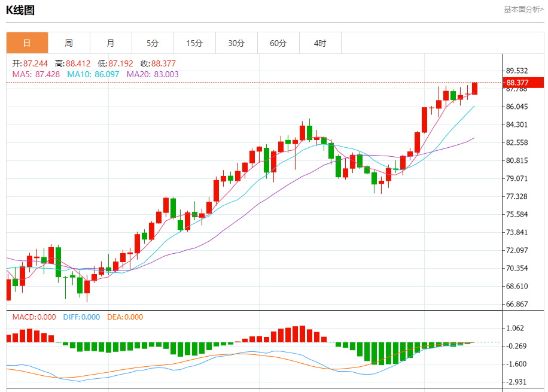
Task: Click the -1.600 MACD axis label
Action: click(515, 364)
